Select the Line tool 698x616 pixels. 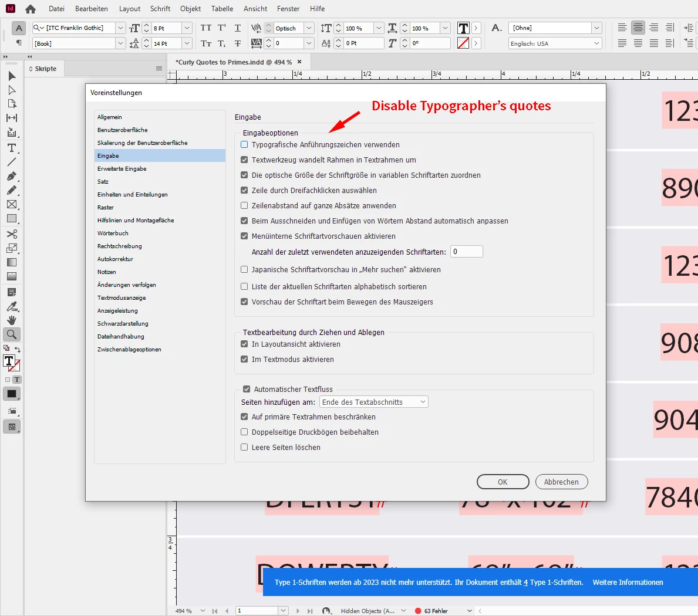[x=12, y=162]
